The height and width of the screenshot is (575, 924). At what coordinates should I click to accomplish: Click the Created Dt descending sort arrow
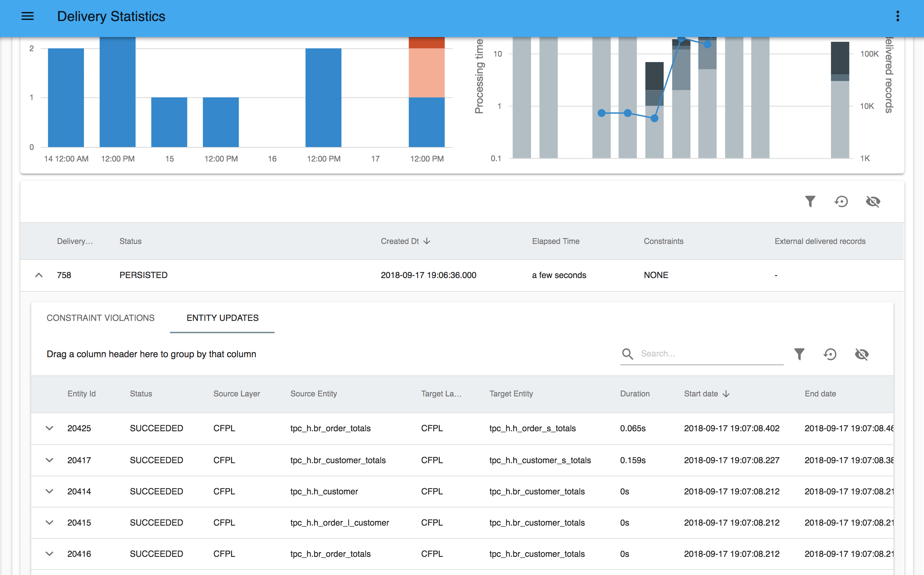[427, 241]
